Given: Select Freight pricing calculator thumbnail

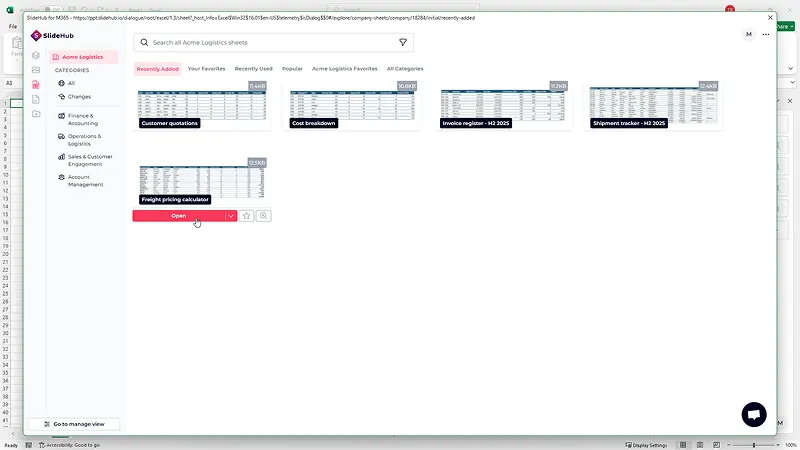Looking at the screenshot, I should coord(202,182).
